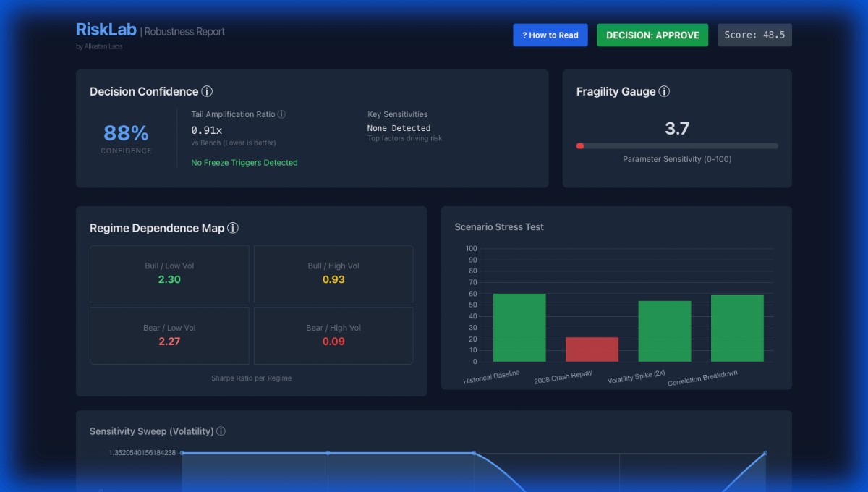Open the Decision Confidence info icon
This screenshot has width=868, height=492.
pyautogui.click(x=207, y=92)
